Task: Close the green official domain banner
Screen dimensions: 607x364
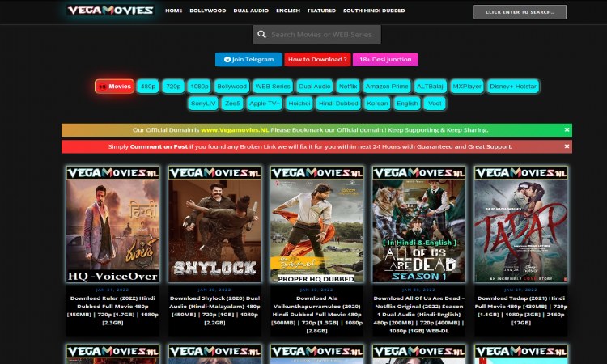Action: point(567,130)
